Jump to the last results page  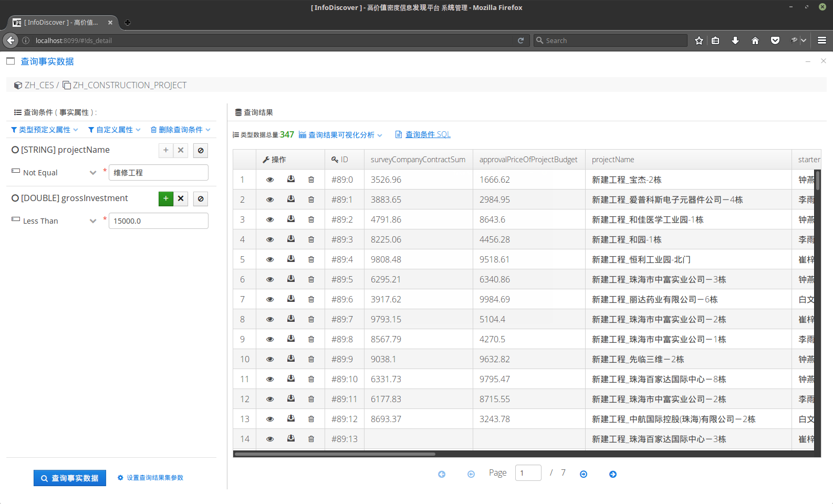point(613,474)
